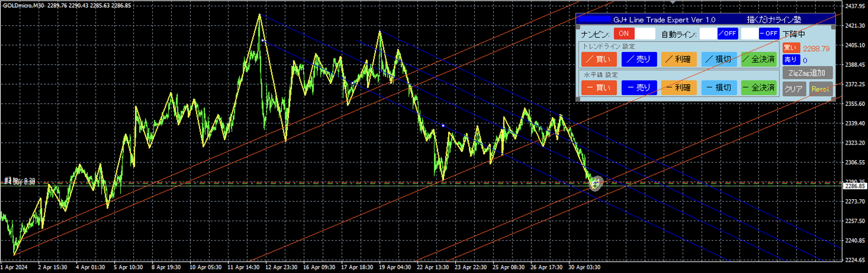
Task: Click the 2306.55 price axis label
Action: (x=855, y=163)
